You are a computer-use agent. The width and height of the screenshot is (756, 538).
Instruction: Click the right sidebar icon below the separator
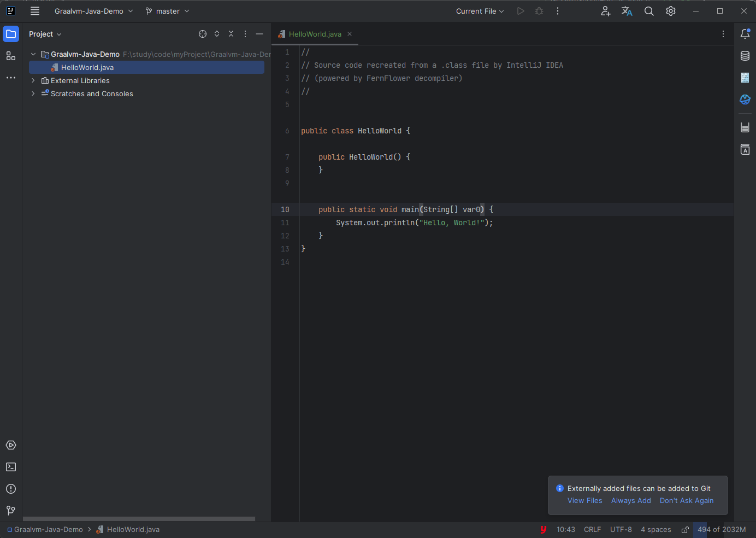[745, 127]
